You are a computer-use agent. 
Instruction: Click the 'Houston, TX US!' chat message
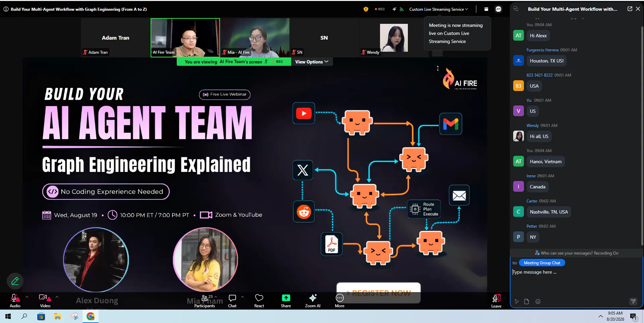coord(546,61)
